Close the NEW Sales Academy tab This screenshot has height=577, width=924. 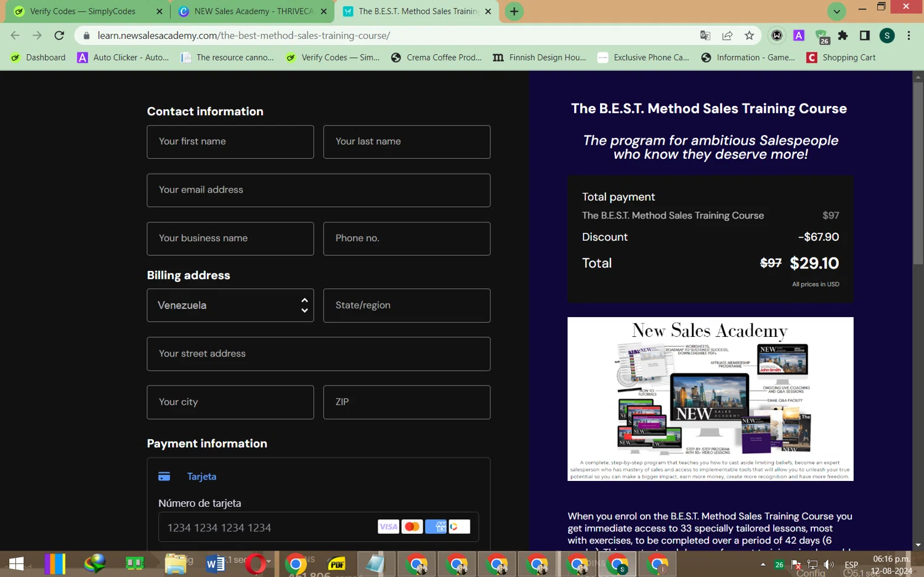pyautogui.click(x=324, y=11)
